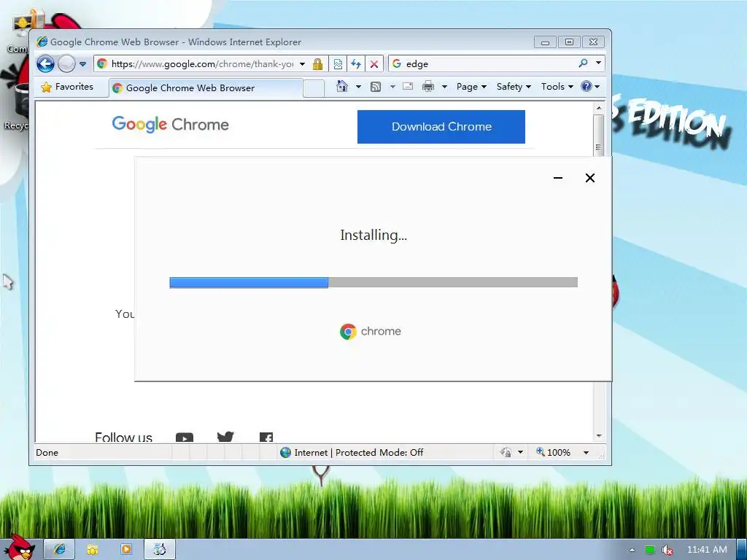Click the page scrollbar down arrow
Image resolution: width=747 pixels, height=560 pixels.
(600, 436)
